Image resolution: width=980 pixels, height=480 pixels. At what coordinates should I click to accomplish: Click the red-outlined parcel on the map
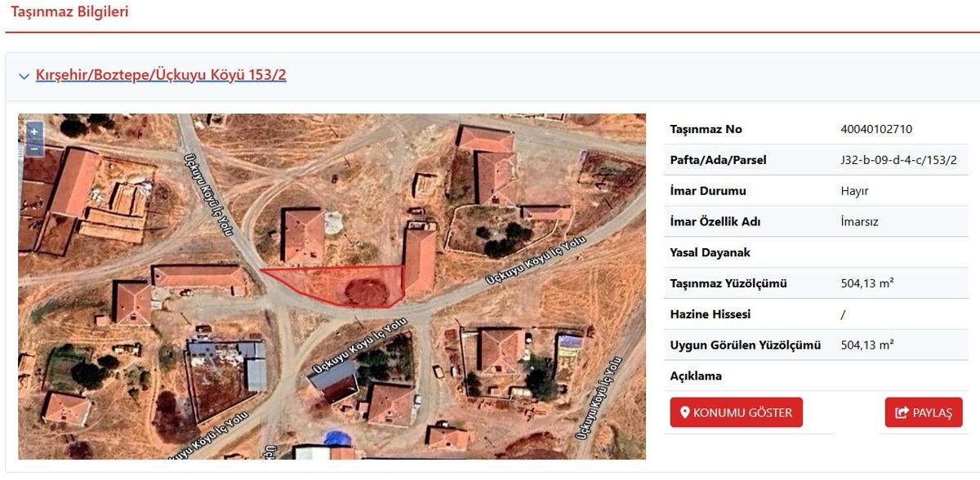pyautogui.click(x=341, y=283)
